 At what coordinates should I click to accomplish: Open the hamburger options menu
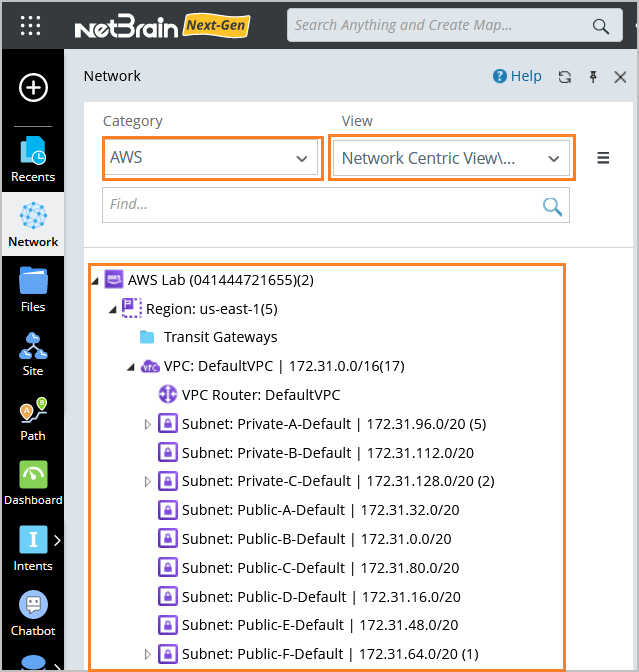coord(603,158)
